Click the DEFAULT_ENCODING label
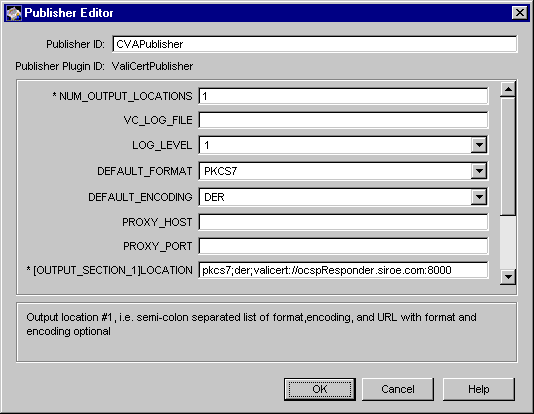 click(140, 197)
